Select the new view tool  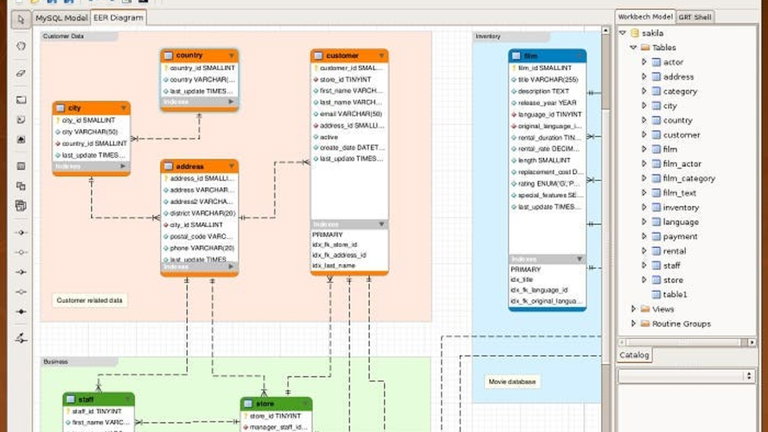click(x=21, y=186)
